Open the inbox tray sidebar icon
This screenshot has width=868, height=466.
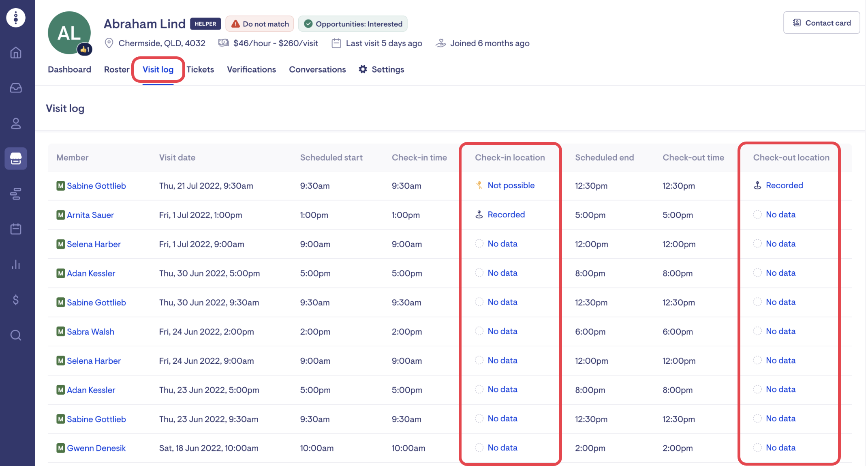point(16,88)
